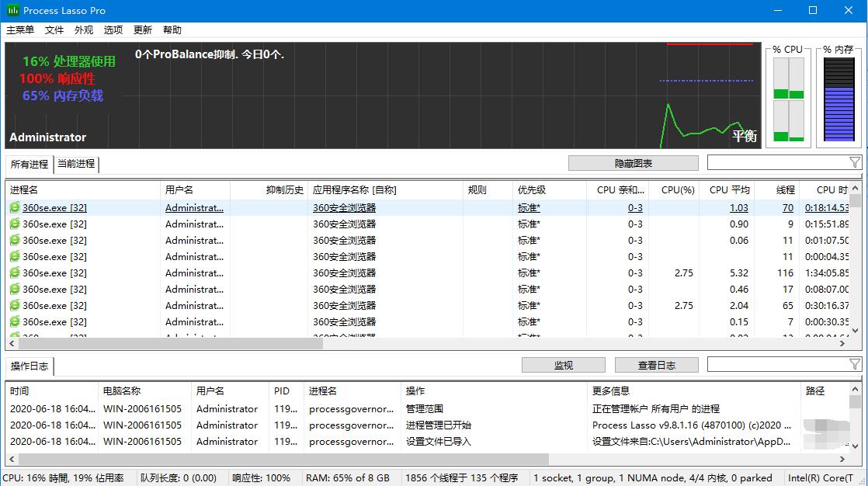The height and width of the screenshot is (486, 868).
Task: Click the process list horizontal scrollbar thumb
Action: [x=171, y=344]
